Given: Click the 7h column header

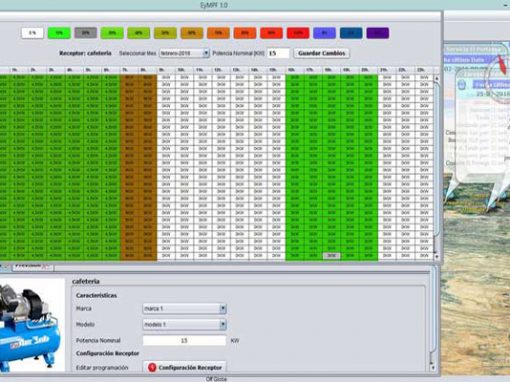Looking at the screenshot, I should [125, 70].
